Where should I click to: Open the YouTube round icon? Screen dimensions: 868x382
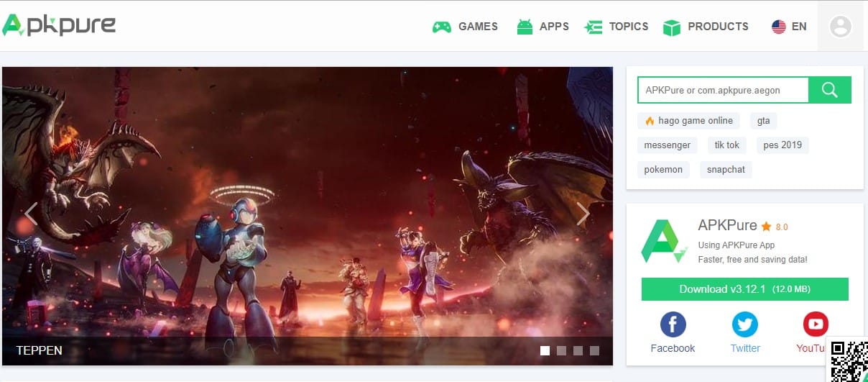pos(816,324)
